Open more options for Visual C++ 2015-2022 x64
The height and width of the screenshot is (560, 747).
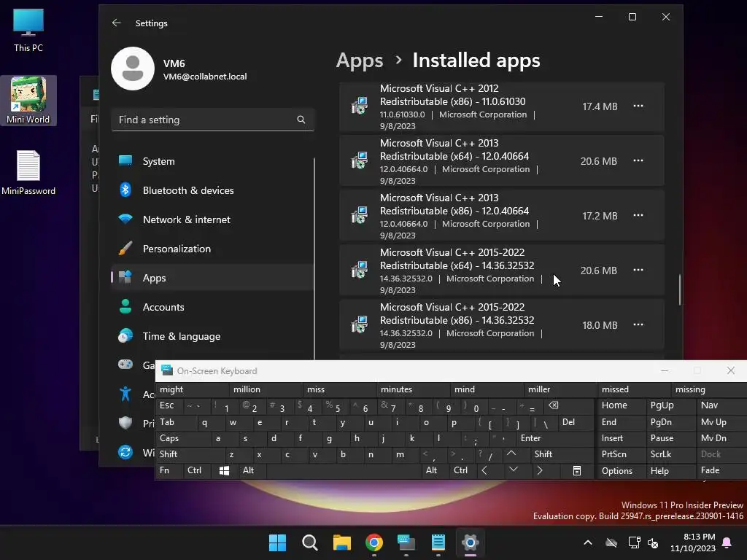pos(638,270)
